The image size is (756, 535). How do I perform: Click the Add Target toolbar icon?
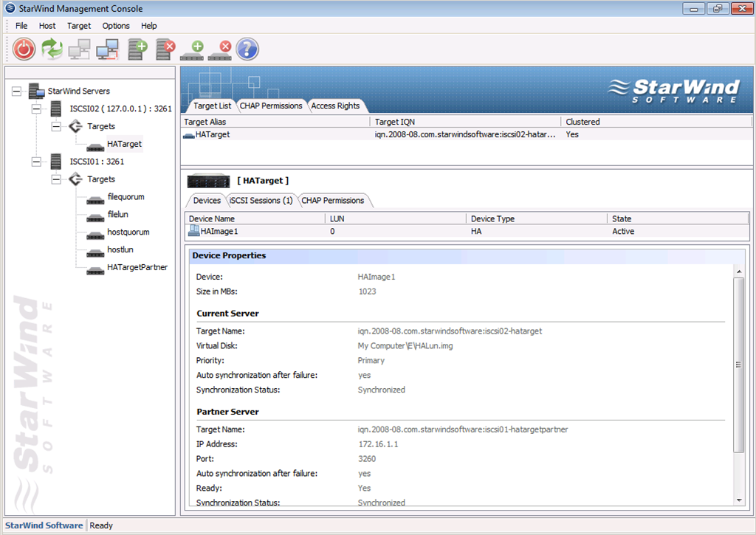192,51
